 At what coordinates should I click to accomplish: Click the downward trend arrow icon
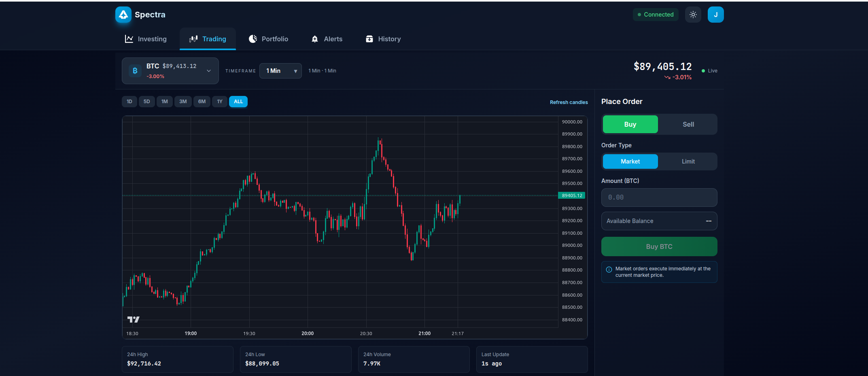pyautogui.click(x=667, y=77)
